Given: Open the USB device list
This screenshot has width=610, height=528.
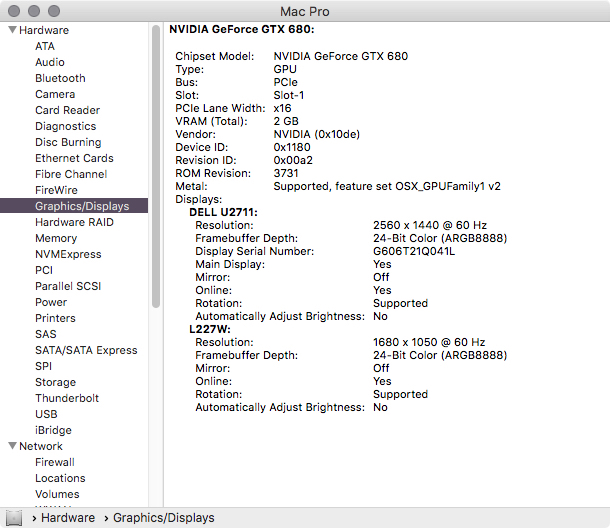Looking at the screenshot, I should (x=46, y=414).
